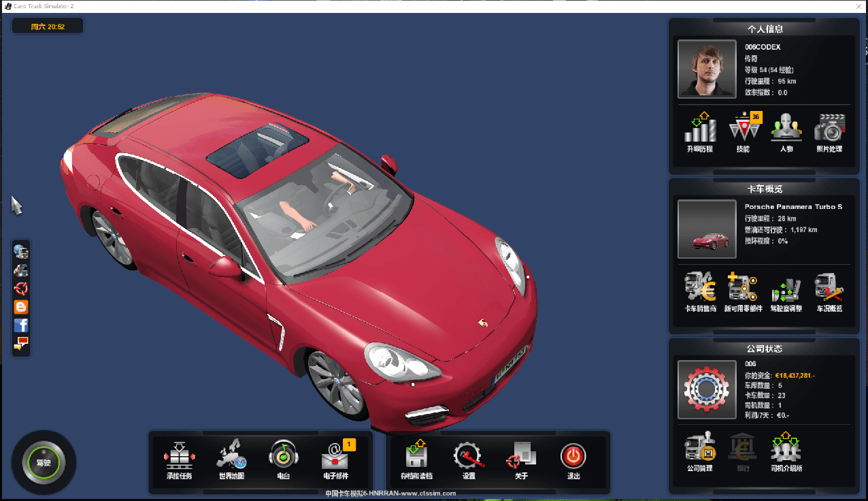
Task: Open Level Progress (升级历程) icon
Action: (x=700, y=128)
